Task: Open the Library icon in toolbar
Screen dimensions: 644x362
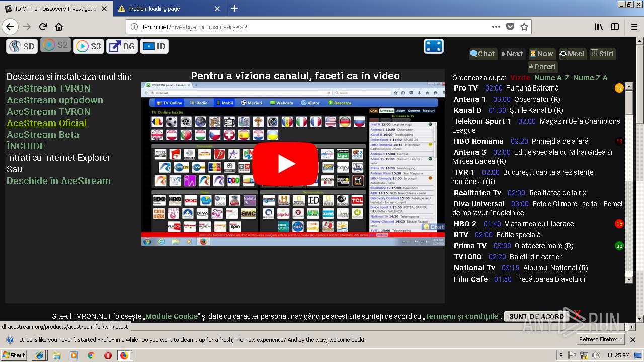Action: click(x=599, y=27)
